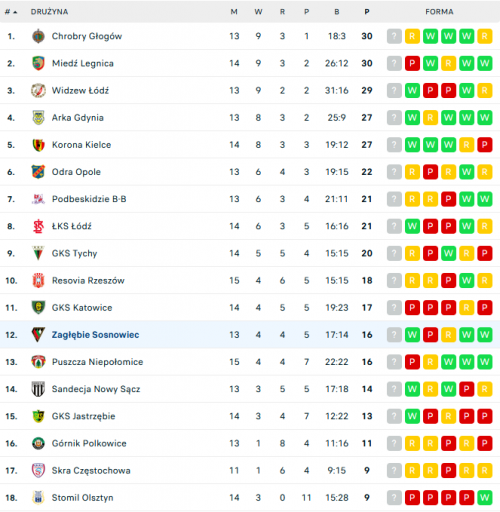Click the Chrobry Głogów club crest
The image size is (500, 512).
38,36
